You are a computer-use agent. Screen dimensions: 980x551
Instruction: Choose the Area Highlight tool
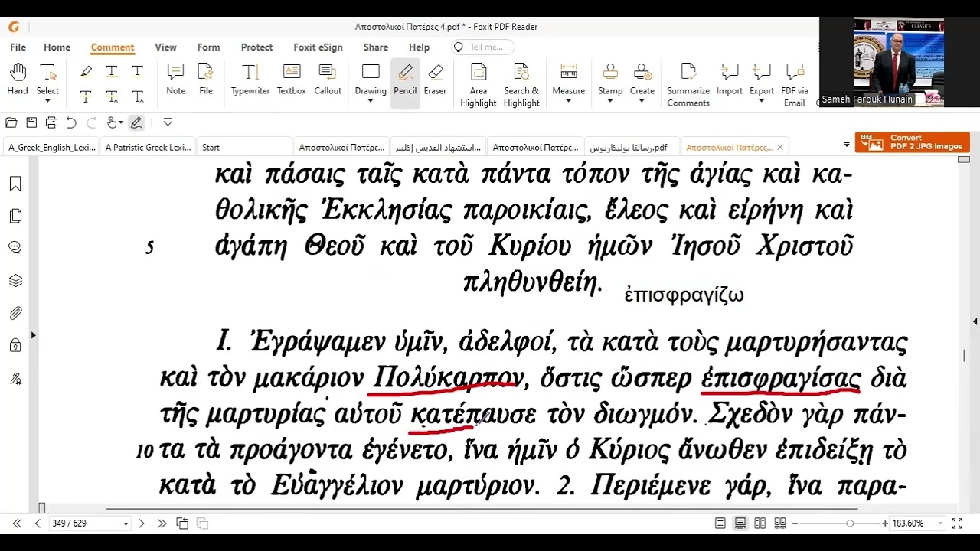(479, 85)
